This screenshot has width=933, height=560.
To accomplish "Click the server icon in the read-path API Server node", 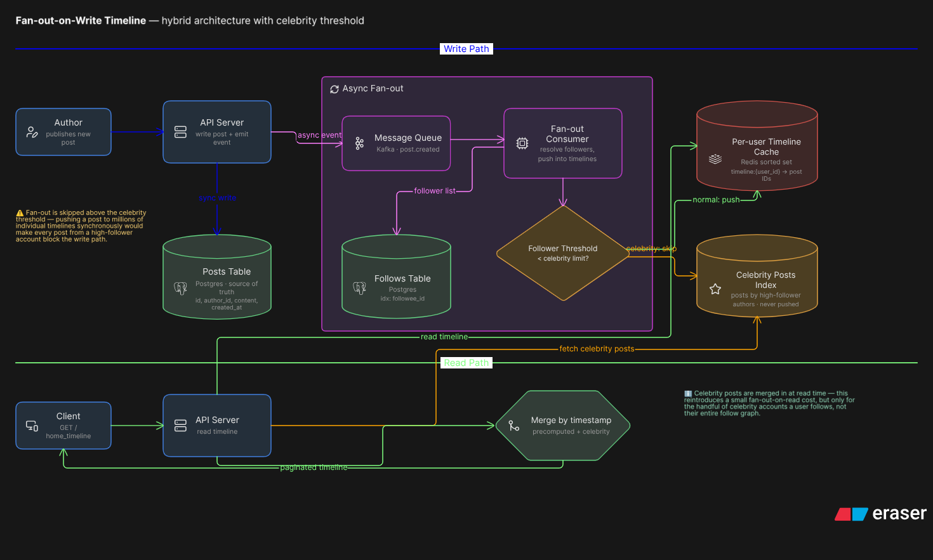I will pyautogui.click(x=180, y=426).
